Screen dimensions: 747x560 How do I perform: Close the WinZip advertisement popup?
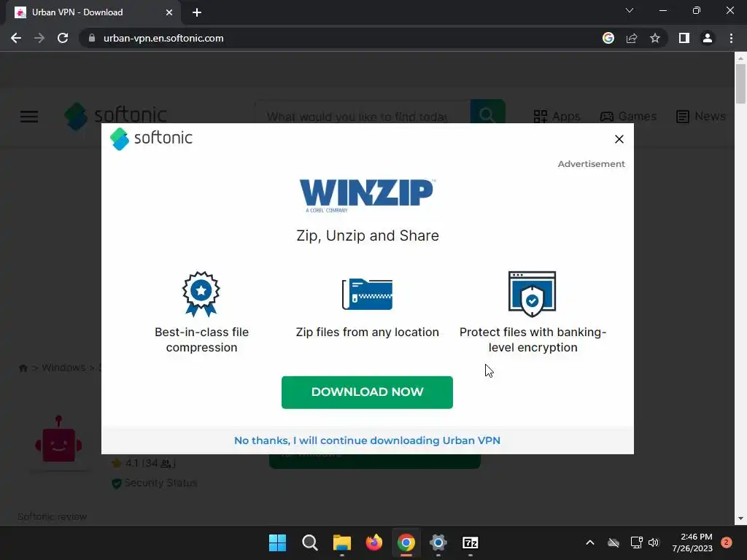[619, 139]
